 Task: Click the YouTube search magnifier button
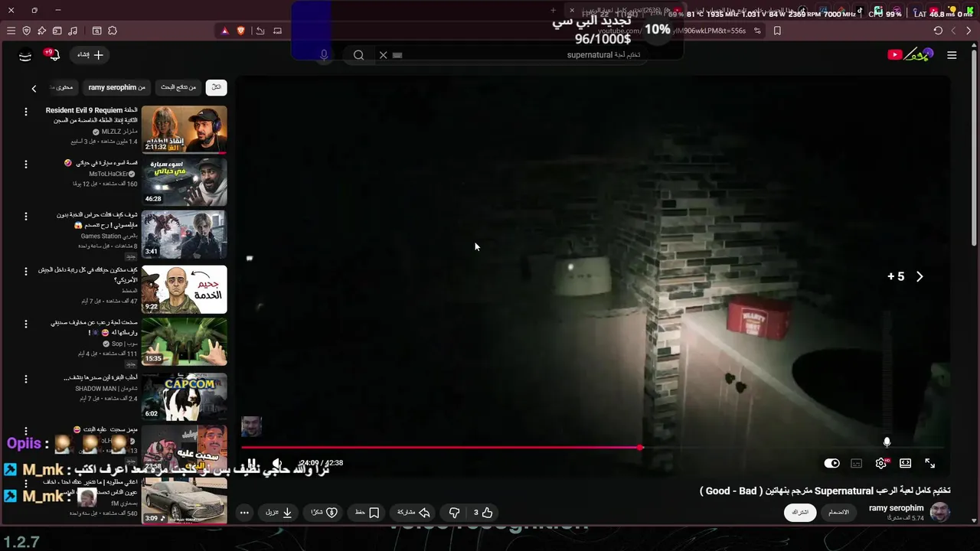tap(358, 55)
